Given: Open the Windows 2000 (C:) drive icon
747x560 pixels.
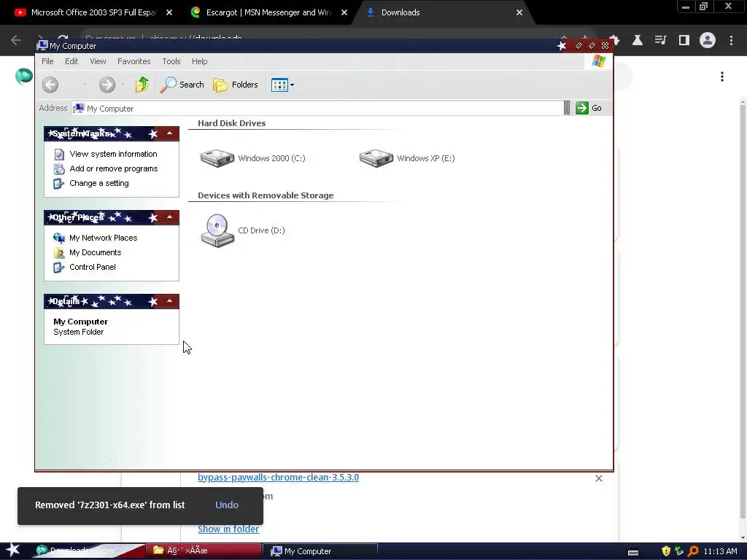Looking at the screenshot, I should click(x=217, y=158).
